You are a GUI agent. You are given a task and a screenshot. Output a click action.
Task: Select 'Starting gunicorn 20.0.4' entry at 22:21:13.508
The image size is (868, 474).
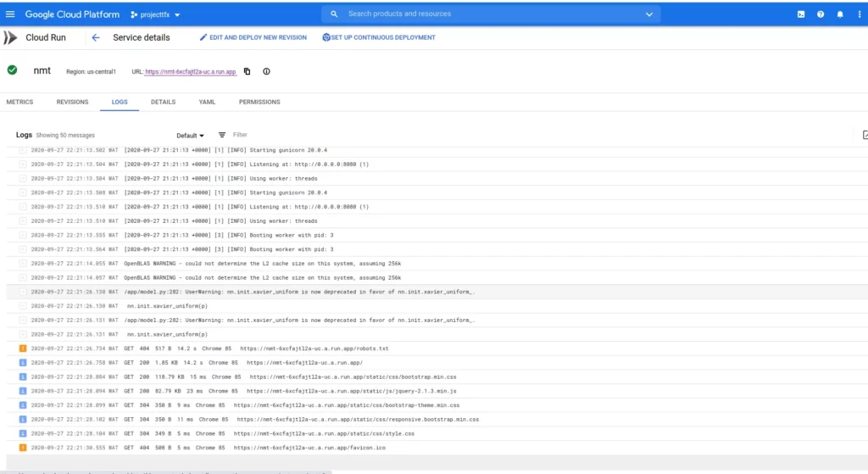[x=437, y=192]
